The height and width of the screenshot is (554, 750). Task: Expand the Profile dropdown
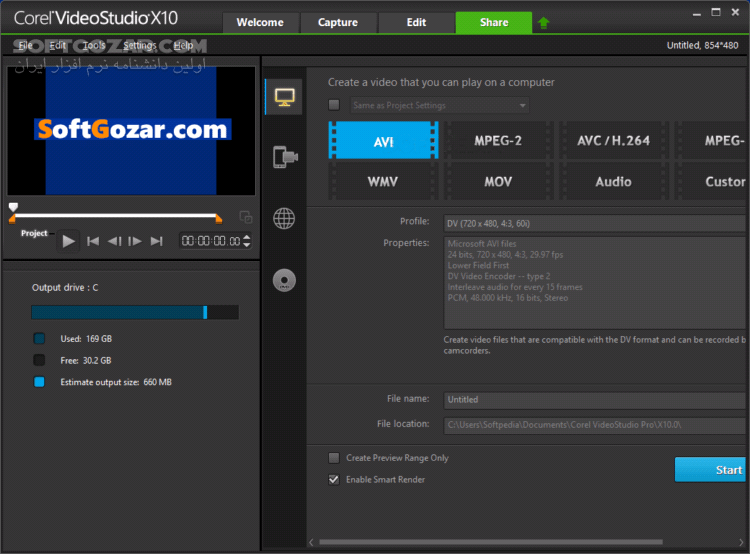(595, 222)
